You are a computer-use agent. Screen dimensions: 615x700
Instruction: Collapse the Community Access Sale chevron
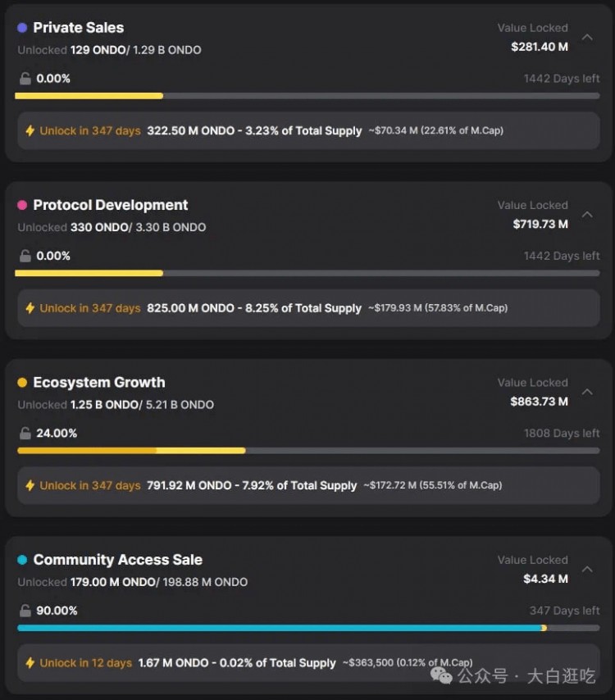tap(587, 569)
